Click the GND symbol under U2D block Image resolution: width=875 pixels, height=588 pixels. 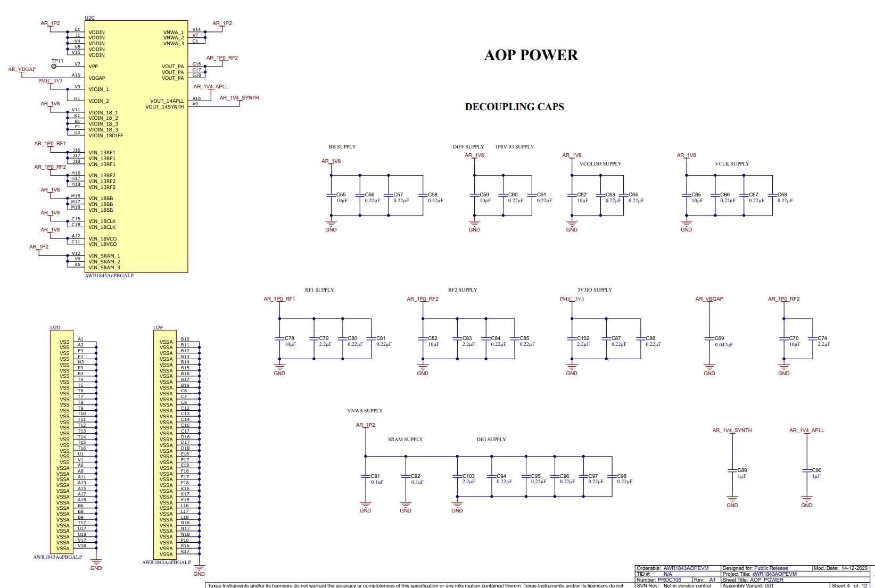96,562
